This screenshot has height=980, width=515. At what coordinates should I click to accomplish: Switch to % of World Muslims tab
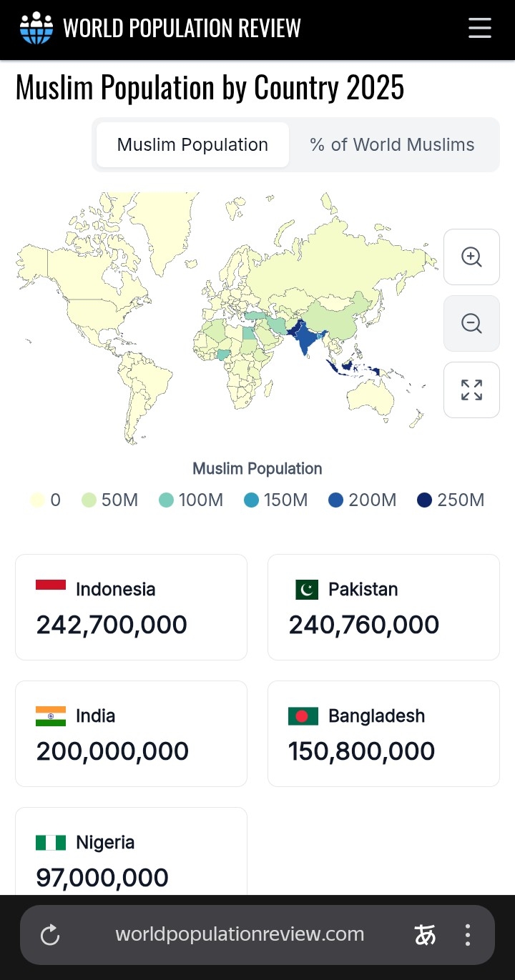pyautogui.click(x=392, y=144)
